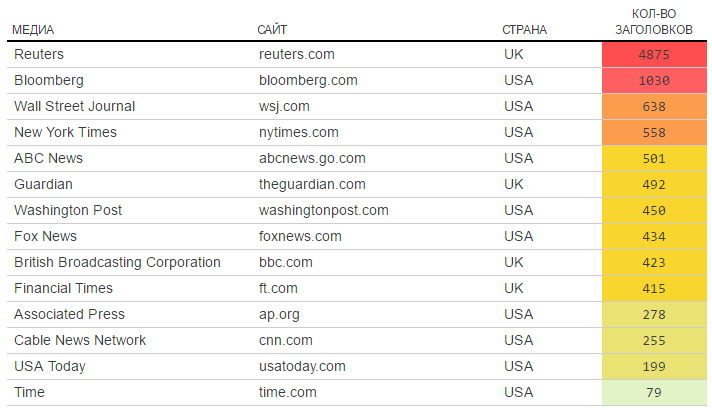Click the КОЛ-ВО ЗАГОЛОВКОВ column header
The height and width of the screenshot is (410, 712).
pos(654,22)
